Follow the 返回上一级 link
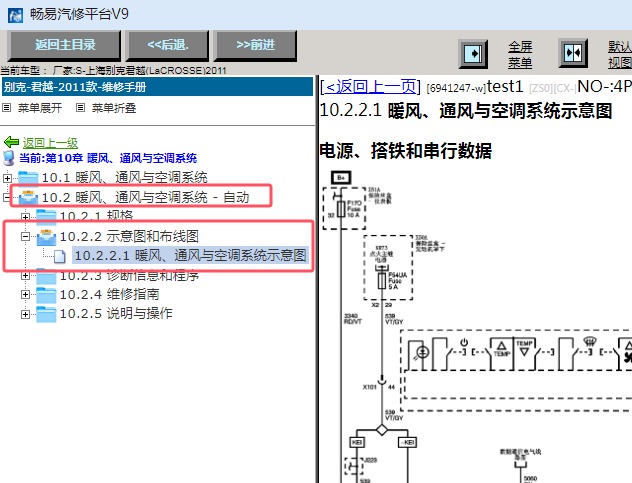 [50, 143]
